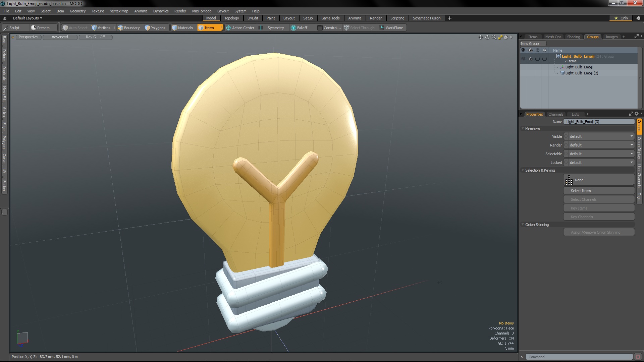Click the viewport rotate icon
The image size is (644, 362).
[487, 37]
